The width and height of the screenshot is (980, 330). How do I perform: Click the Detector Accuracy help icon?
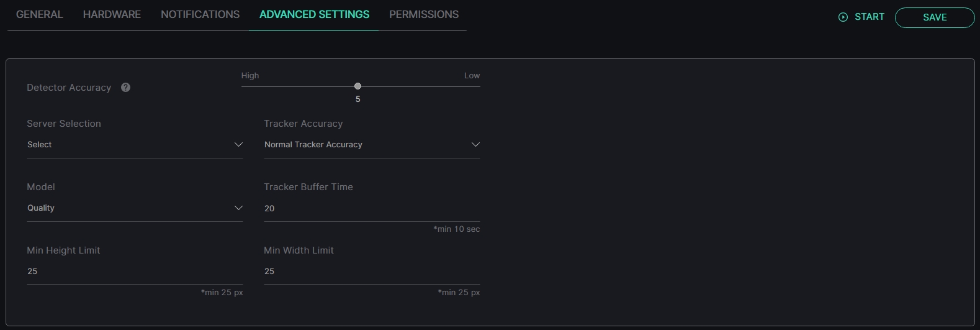click(125, 88)
